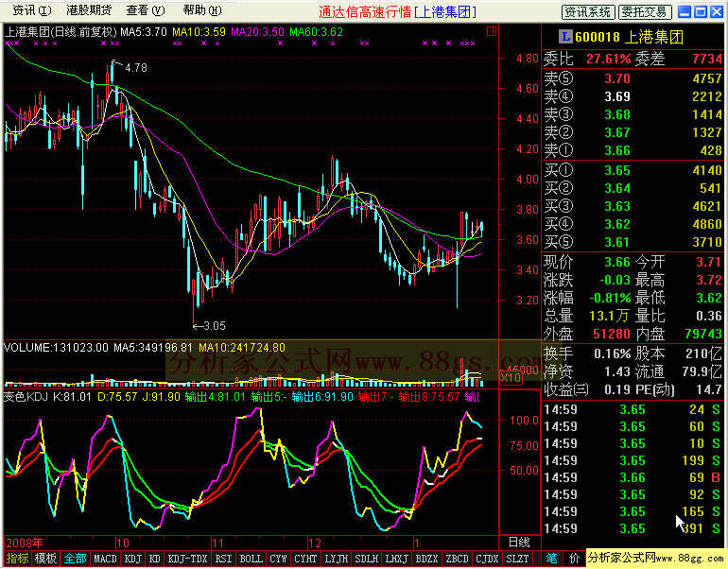Select the LYJH indicator tab
728x569 pixels.
[337, 559]
